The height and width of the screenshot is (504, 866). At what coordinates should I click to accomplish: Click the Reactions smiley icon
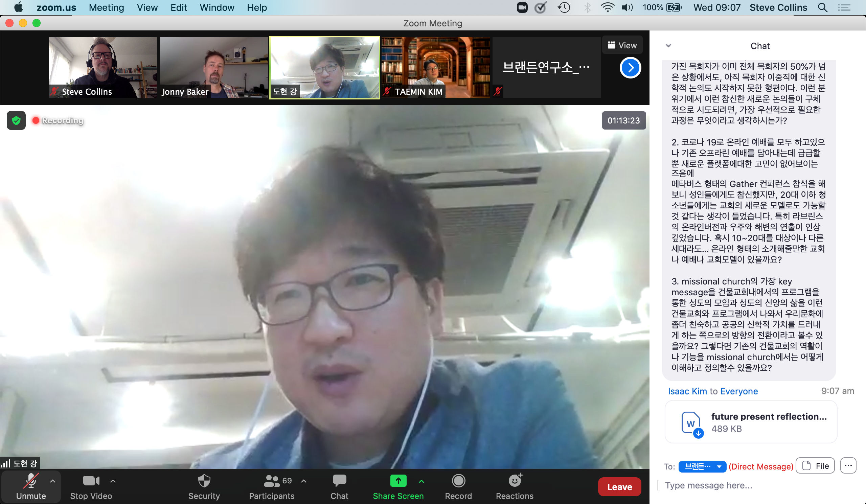[x=515, y=481]
